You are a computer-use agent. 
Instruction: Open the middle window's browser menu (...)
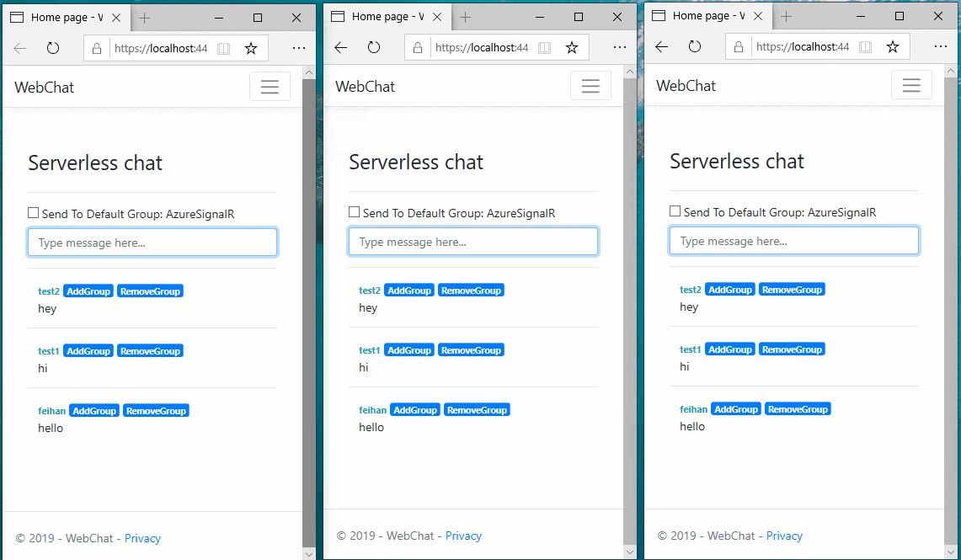tap(620, 47)
